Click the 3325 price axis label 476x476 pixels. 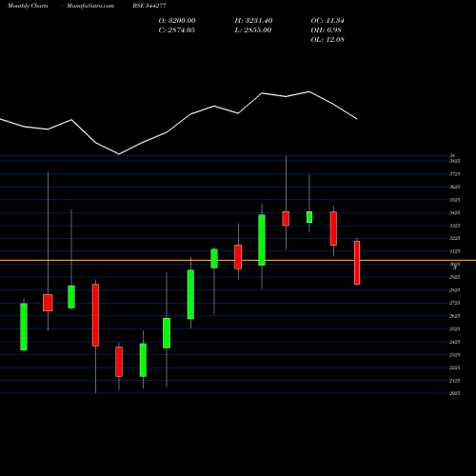point(455,226)
